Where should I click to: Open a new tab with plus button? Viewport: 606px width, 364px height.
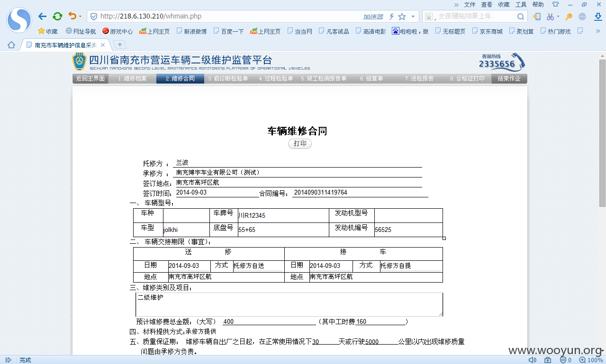click(119, 44)
